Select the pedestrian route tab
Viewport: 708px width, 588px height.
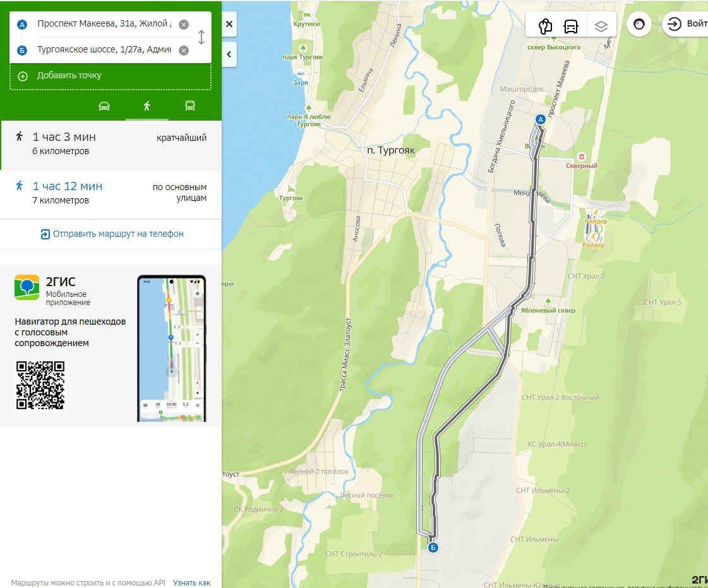pyautogui.click(x=147, y=105)
